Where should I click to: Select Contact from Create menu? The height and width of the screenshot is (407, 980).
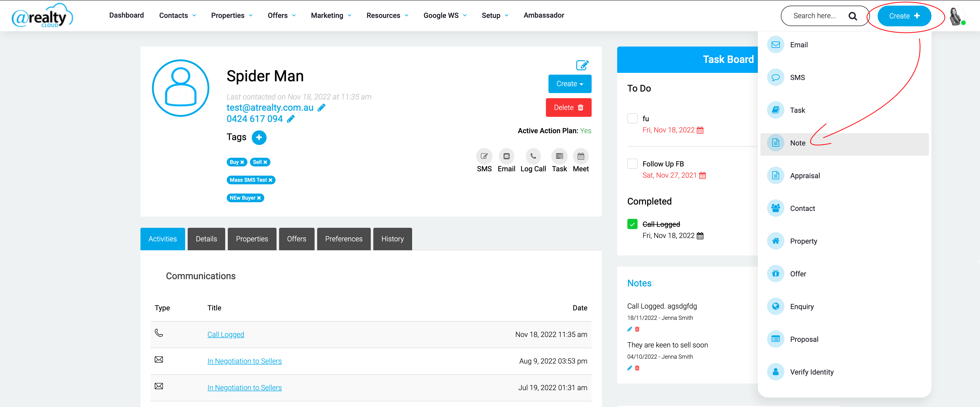844,209
